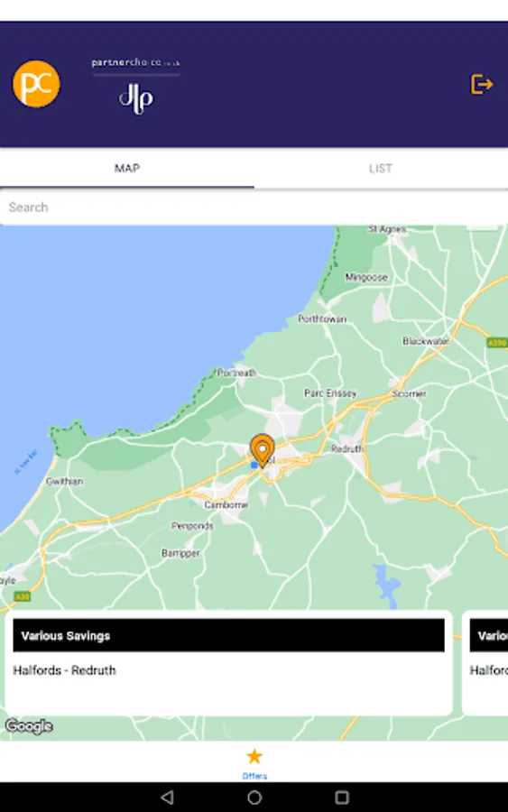The height and width of the screenshot is (812, 508).
Task: Click the A390 road badge
Action: (x=497, y=343)
